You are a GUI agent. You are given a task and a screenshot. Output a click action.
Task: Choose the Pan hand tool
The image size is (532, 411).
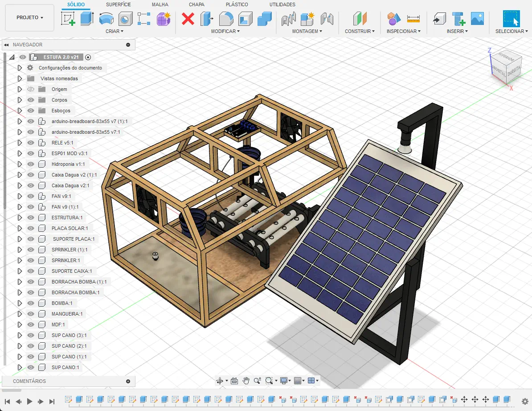246,381
